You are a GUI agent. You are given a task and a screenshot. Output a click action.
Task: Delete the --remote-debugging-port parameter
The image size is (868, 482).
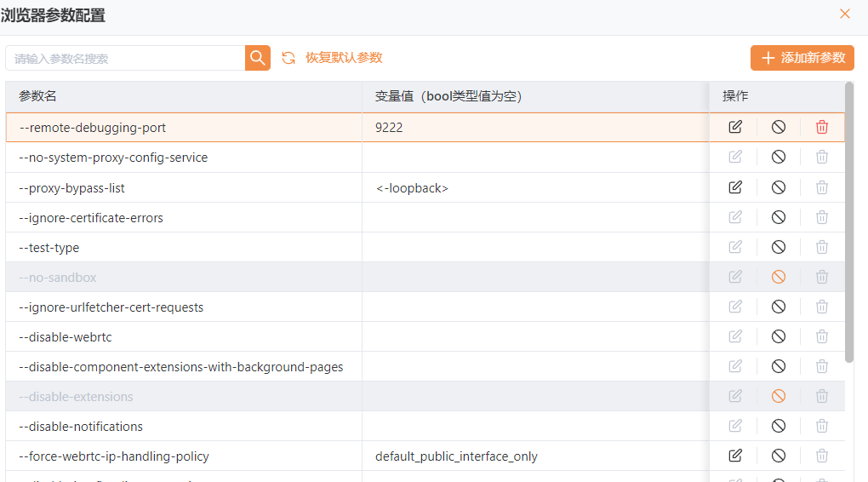point(822,127)
